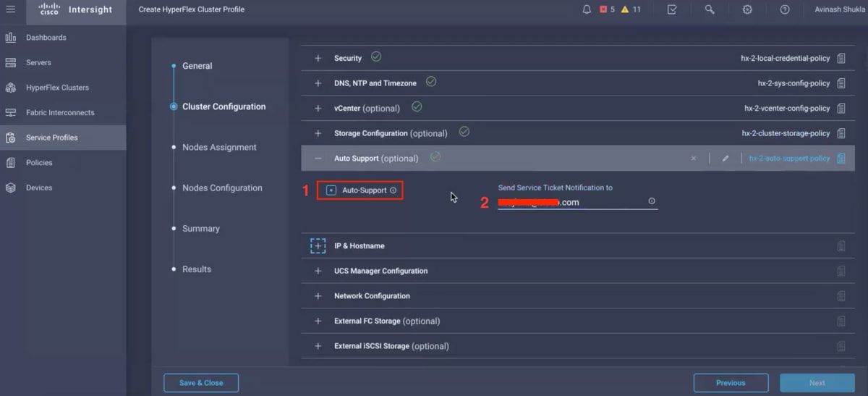Select the Summary wizard step
Viewport: 868px width, 396px height.
[200, 228]
